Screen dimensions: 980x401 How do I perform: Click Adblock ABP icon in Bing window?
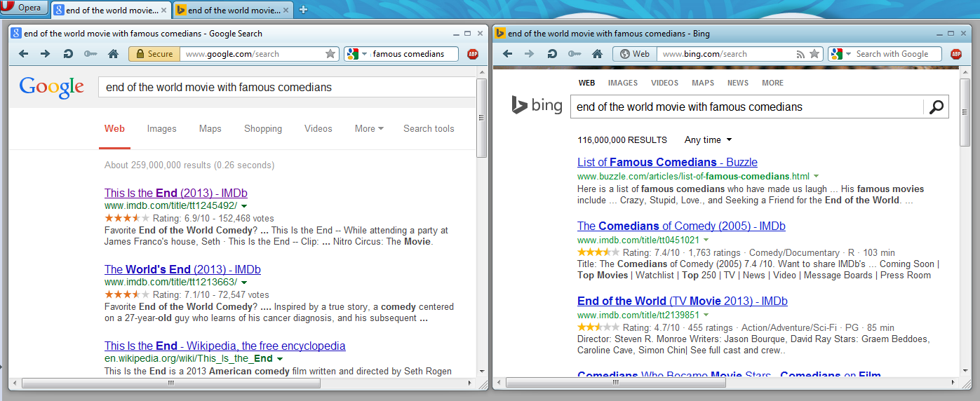pos(955,54)
